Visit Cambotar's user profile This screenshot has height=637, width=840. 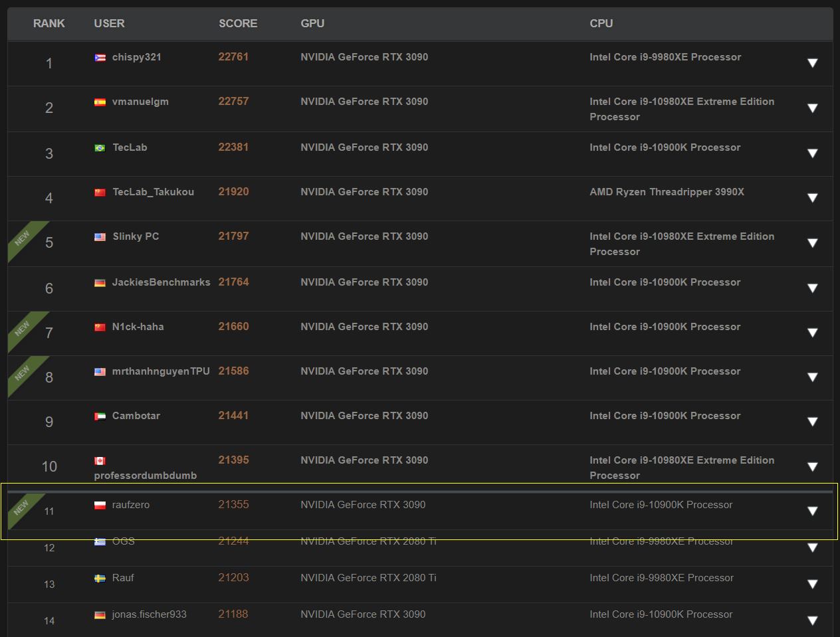(136, 416)
